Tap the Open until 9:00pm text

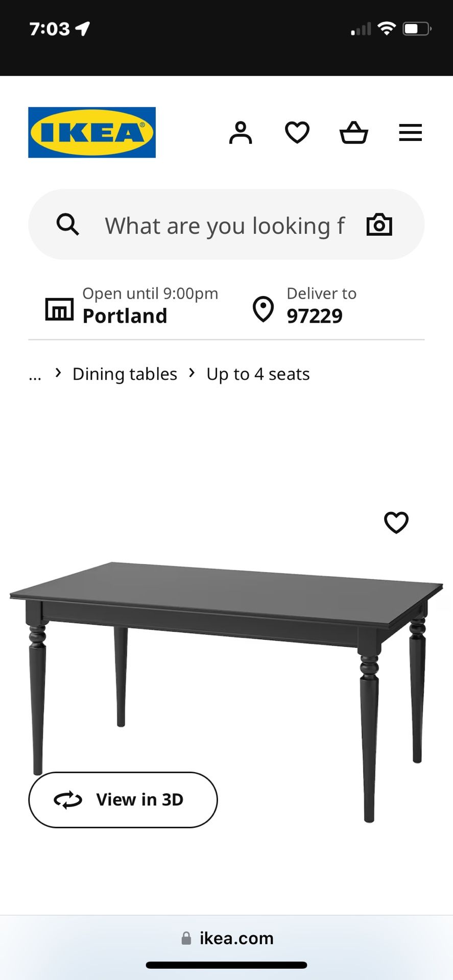point(150,293)
